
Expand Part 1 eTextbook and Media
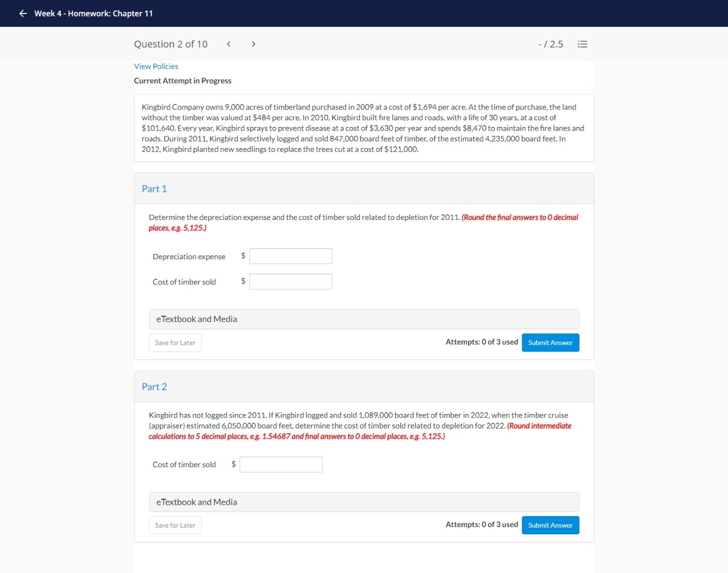pos(364,319)
